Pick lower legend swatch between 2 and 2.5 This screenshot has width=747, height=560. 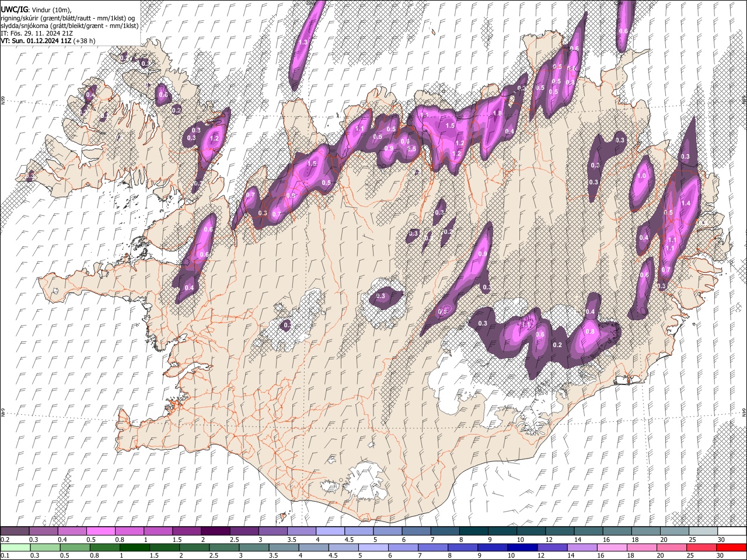(194, 547)
